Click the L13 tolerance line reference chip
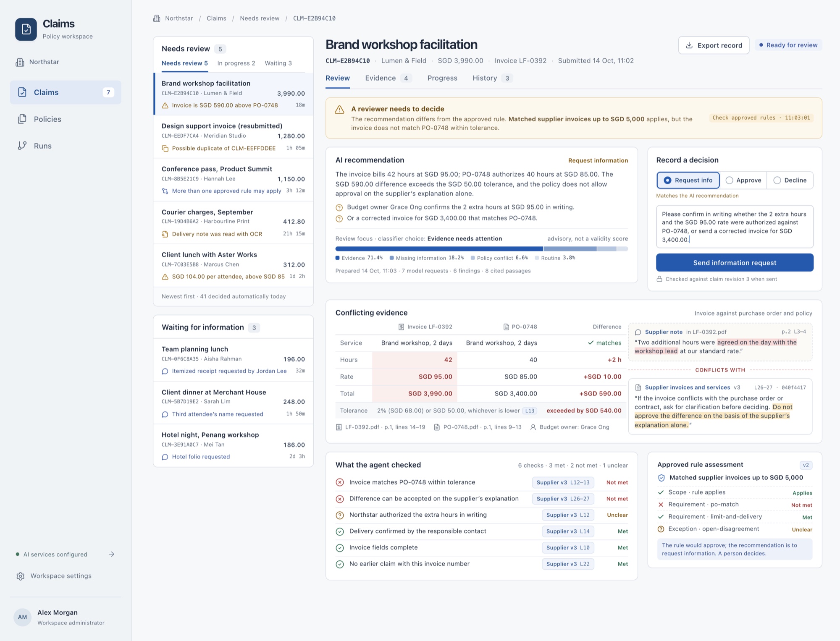The width and height of the screenshot is (840, 641). [x=530, y=411]
